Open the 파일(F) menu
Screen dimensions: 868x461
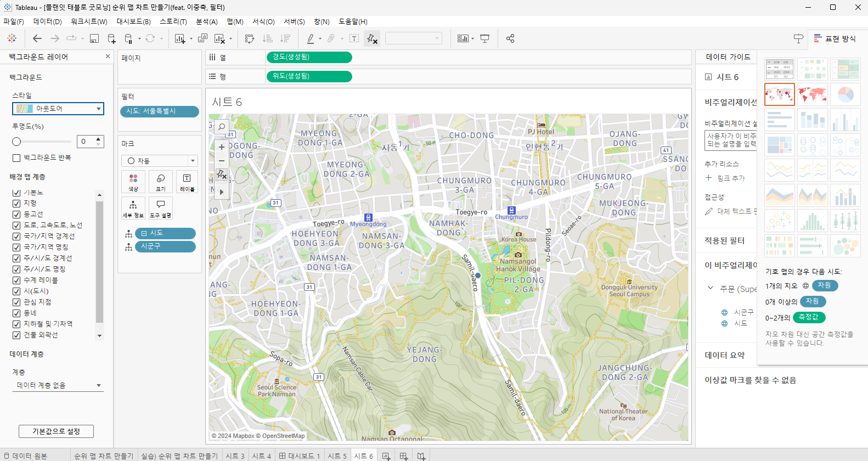click(14, 21)
